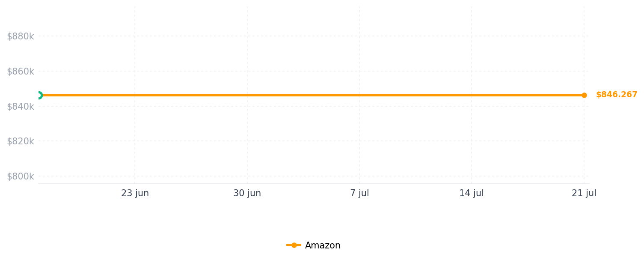Click the $820k axis label
The image size is (644, 260).
coord(20,141)
